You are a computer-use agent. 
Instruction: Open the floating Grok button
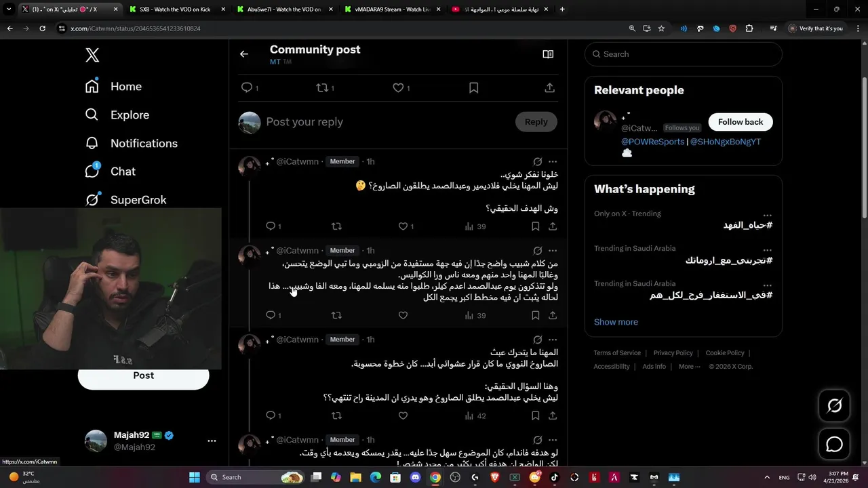834,406
